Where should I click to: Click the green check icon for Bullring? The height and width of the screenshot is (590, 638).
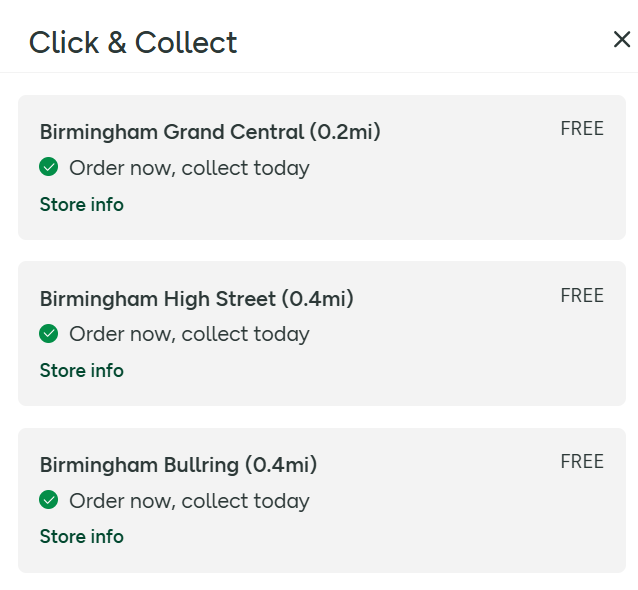pyautogui.click(x=49, y=499)
